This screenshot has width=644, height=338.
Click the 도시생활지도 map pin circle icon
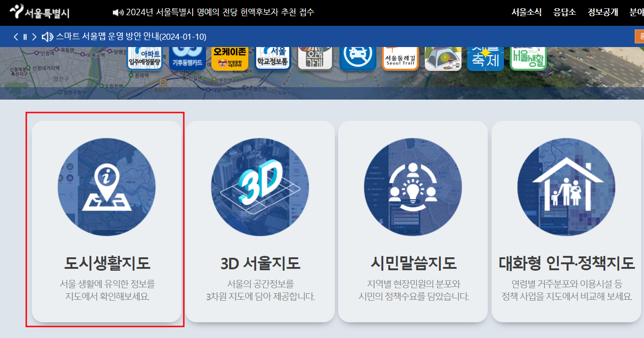106,187
